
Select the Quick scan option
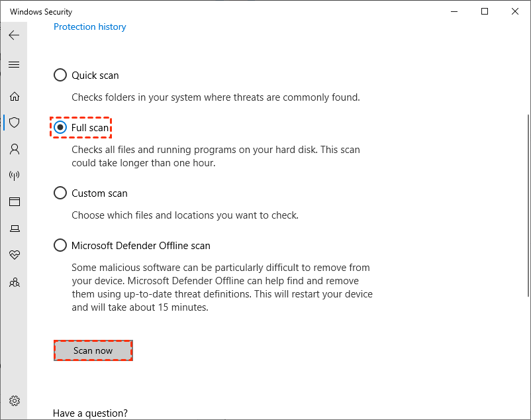(x=60, y=75)
